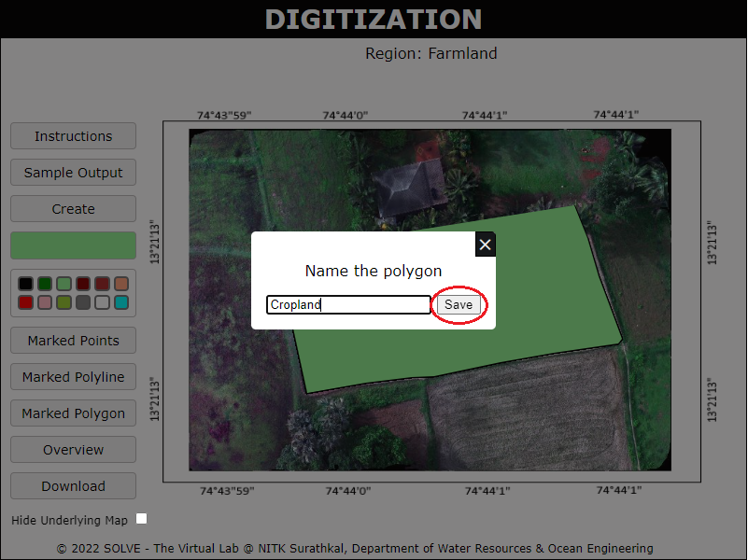Open the Marked Polygon list
Image resolution: width=748 pixels, height=560 pixels.
point(73,413)
